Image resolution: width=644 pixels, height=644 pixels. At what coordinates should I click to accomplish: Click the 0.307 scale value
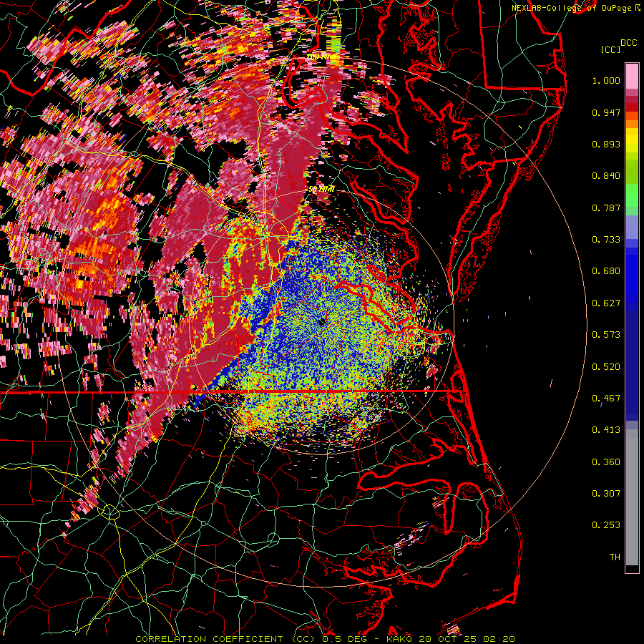click(x=606, y=494)
